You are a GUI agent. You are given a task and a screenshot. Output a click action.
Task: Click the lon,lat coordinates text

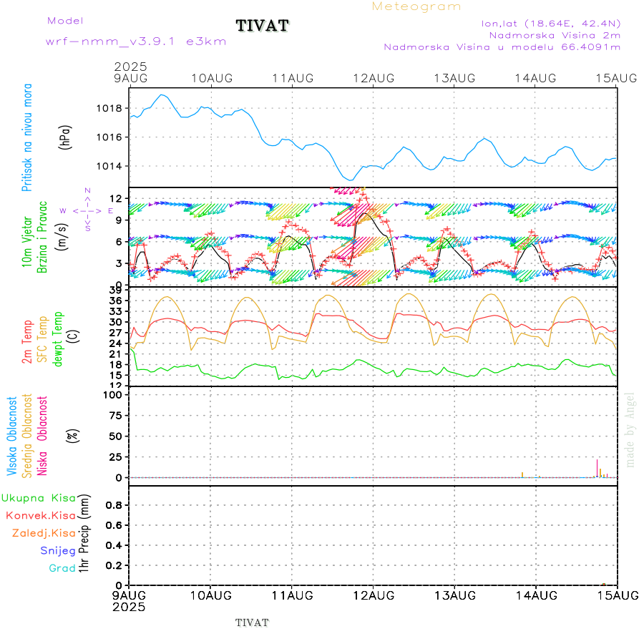coord(551,23)
